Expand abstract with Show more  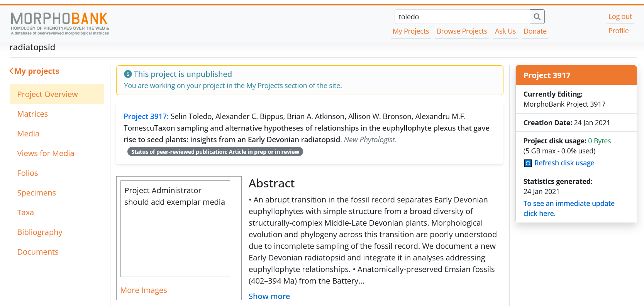click(269, 296)
